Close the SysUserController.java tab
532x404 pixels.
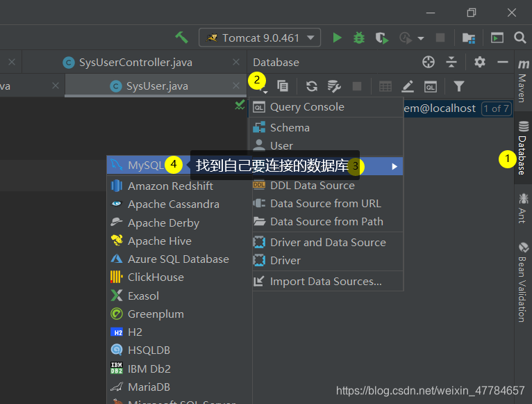[x=236, y=62]
